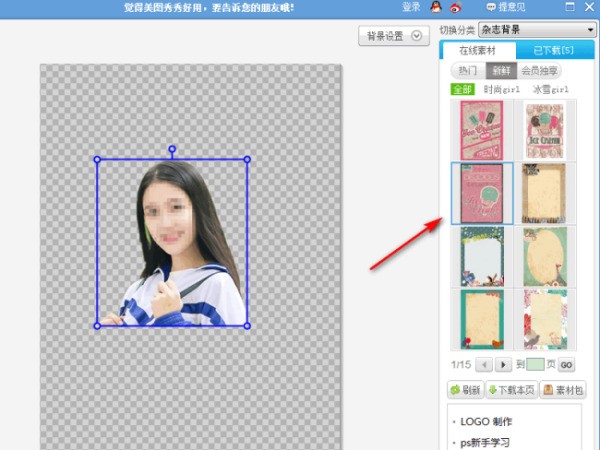Viewport: 600px width, 450px height.
Task: Click the QQ penguin login icon
Action: (436, 7)
